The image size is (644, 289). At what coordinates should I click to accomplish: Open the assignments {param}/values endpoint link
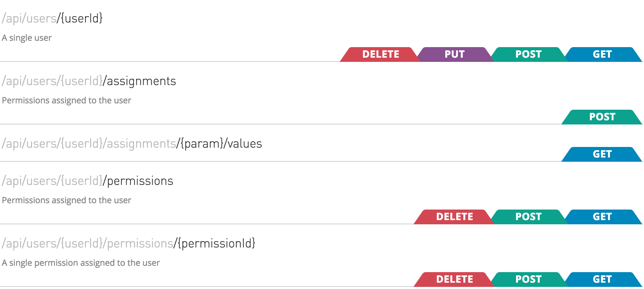(132, 143)
